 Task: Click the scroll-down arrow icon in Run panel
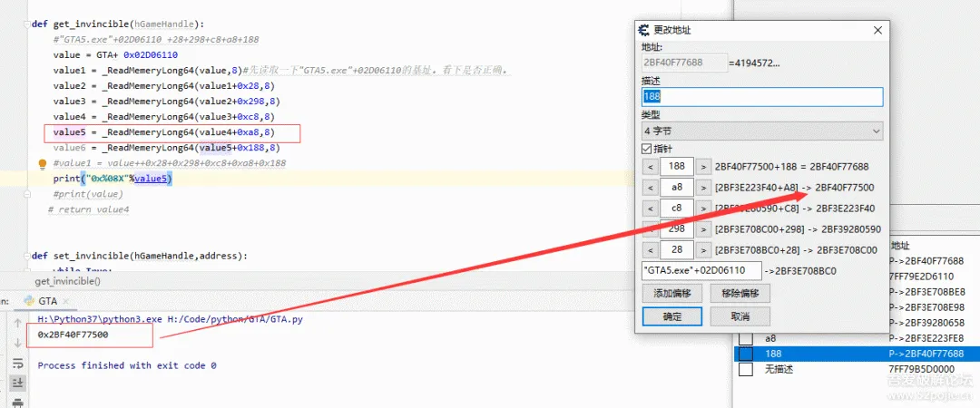pos(17,343)
